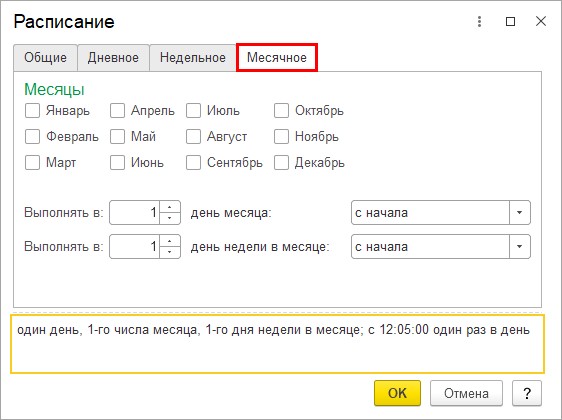Click the день месяца number input field
This screenshot has height=420, width=562.
pos(135,213)
